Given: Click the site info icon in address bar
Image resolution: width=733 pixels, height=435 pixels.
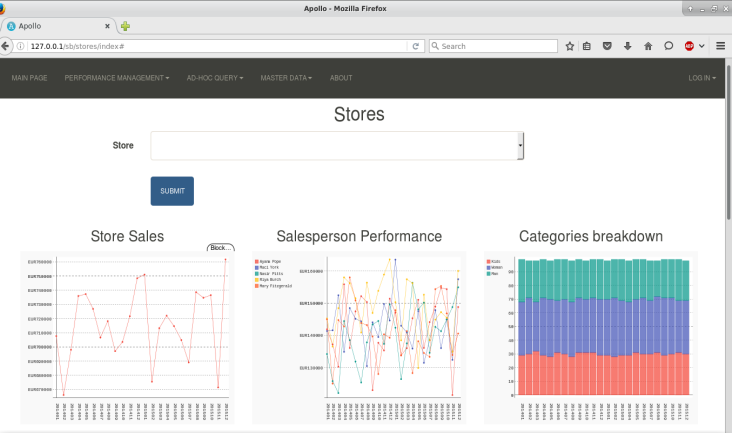Looking at the screenshot, I should pyautogui.click(x=20, y=46).
